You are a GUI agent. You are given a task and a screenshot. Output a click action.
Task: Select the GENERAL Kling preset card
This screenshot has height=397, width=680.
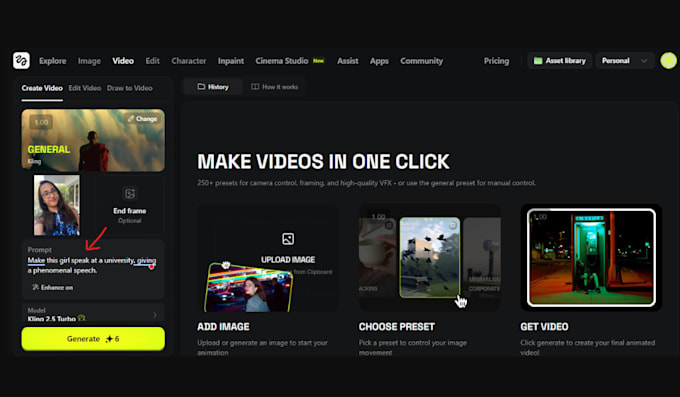[93, 140]
